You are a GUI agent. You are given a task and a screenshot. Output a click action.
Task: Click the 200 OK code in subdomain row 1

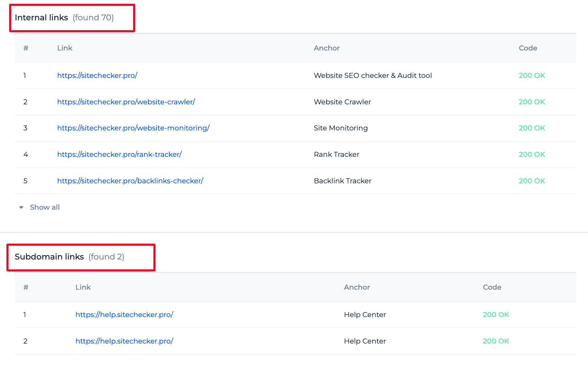click(496, 315)
